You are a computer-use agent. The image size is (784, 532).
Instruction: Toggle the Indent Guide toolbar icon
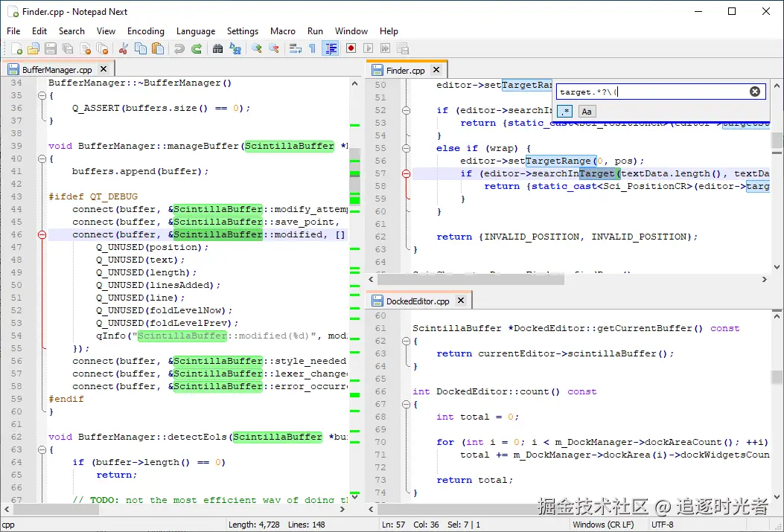point(331,48)
